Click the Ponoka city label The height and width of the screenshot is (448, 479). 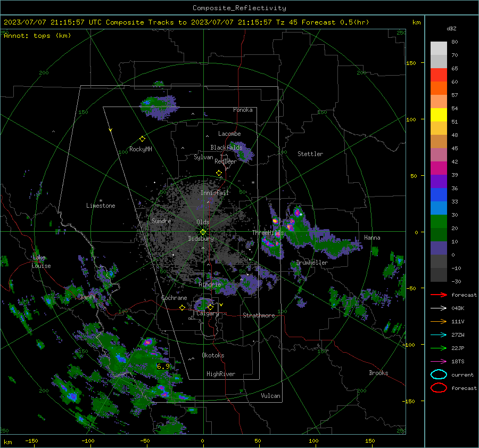click(243, 110)
